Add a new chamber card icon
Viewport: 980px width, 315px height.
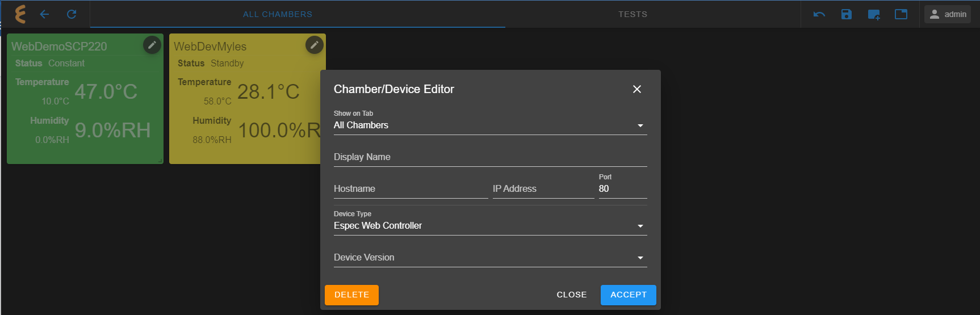coord(874,14)
